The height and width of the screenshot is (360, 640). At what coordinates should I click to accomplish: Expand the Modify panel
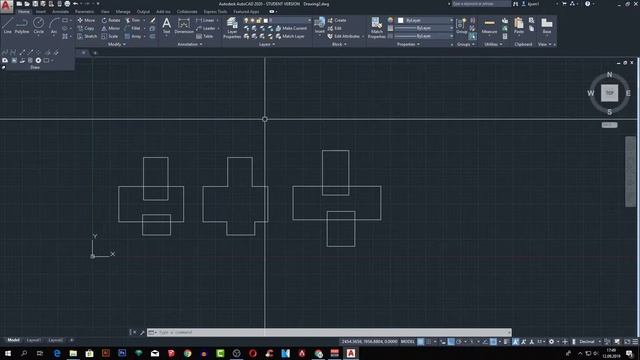click(116, 44)
